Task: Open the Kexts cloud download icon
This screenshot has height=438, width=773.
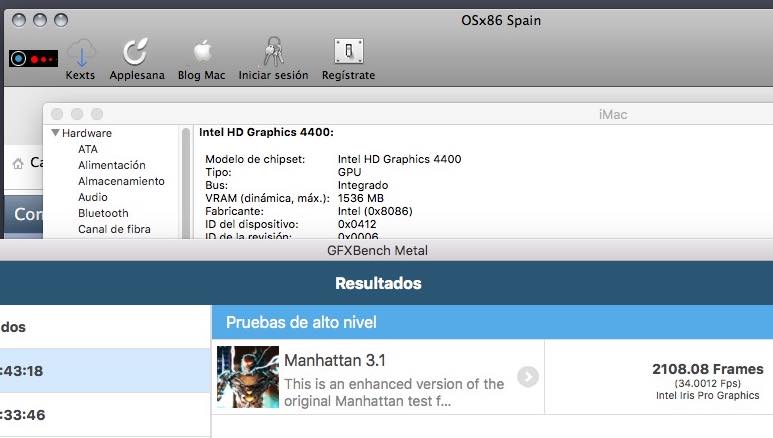Action: pos(81,53)
